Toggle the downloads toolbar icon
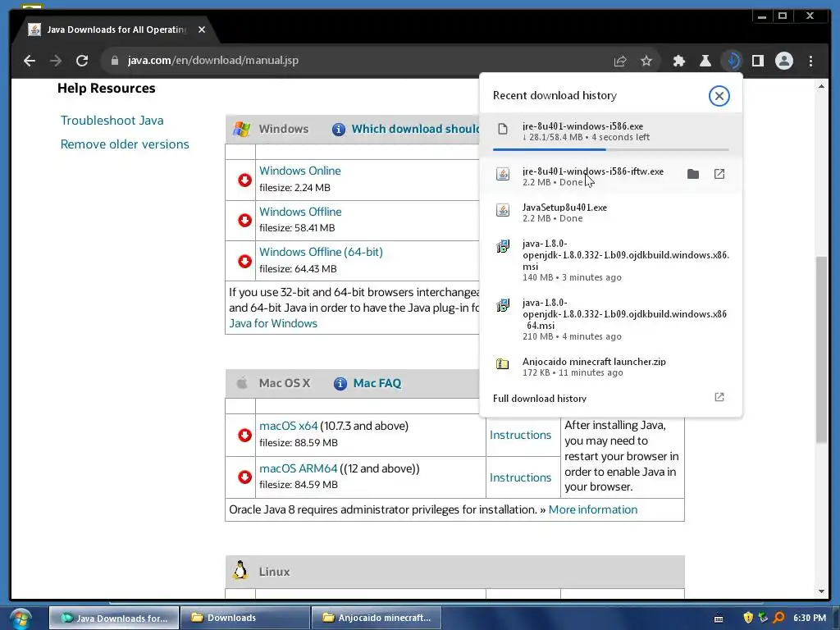 [x=732, y=61]
